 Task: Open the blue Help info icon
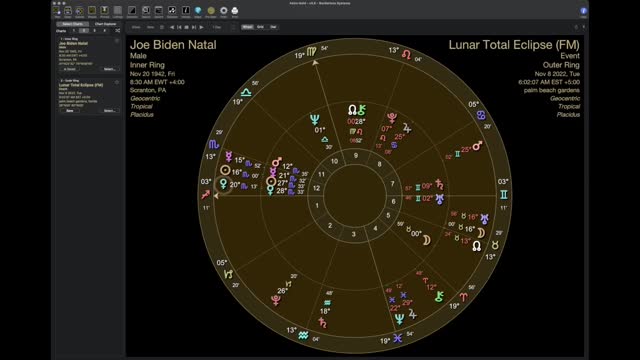tap(583, 11)
